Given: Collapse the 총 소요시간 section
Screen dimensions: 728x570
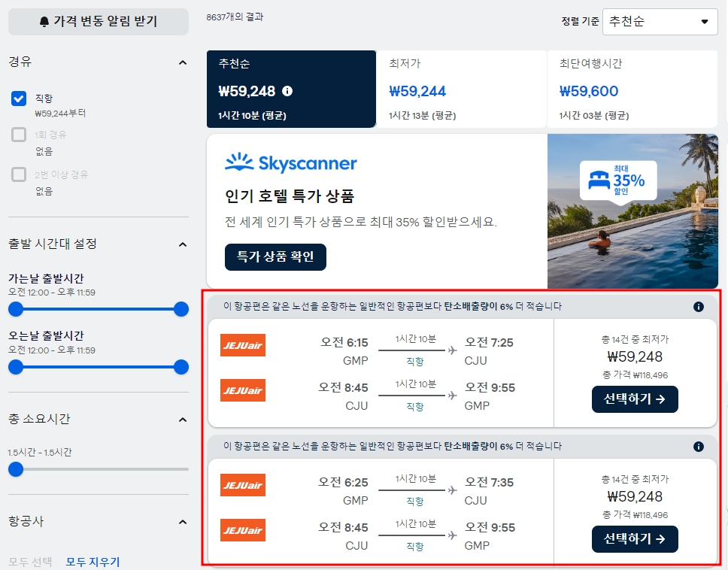Looking at the screenshot, I should 183,420.
